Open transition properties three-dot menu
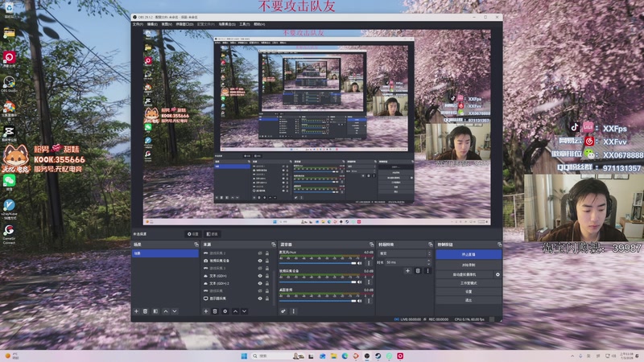The height and width of the screenshot is (362, 644). [427, 271]
